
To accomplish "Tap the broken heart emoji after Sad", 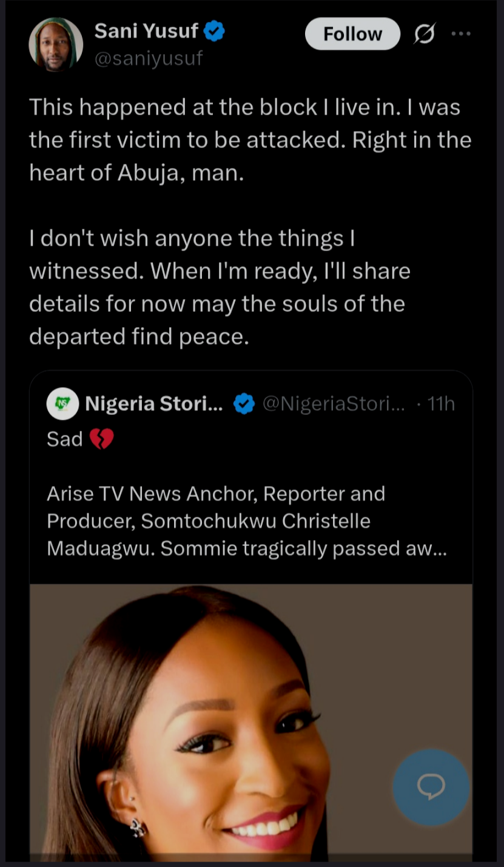I will 101,439.
